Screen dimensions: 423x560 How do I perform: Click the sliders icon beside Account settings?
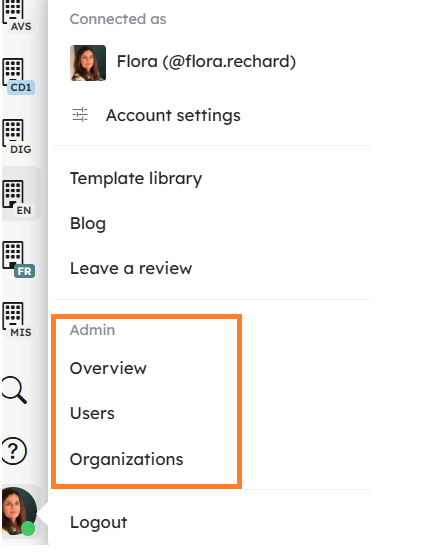[x=80, y=115]
